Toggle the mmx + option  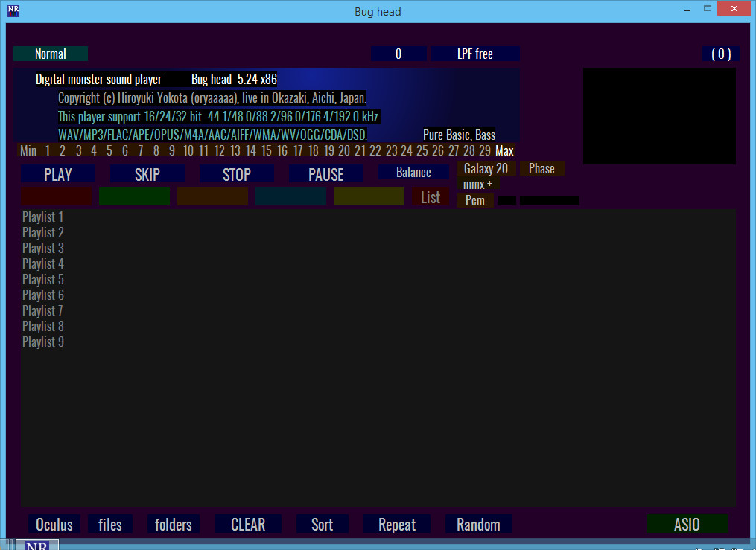pyautogui.click(x=477, y=184)
